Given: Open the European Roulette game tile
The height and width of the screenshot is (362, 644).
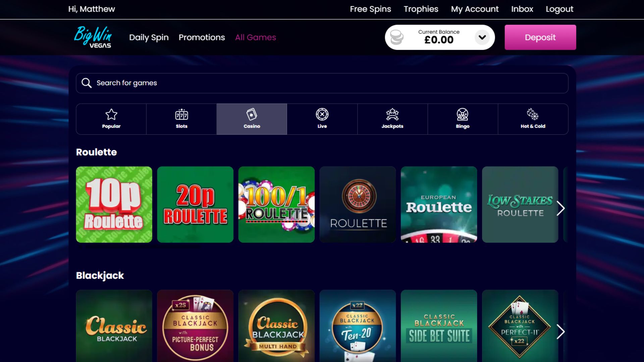Looking at the screenshot, I should point(439,204).
